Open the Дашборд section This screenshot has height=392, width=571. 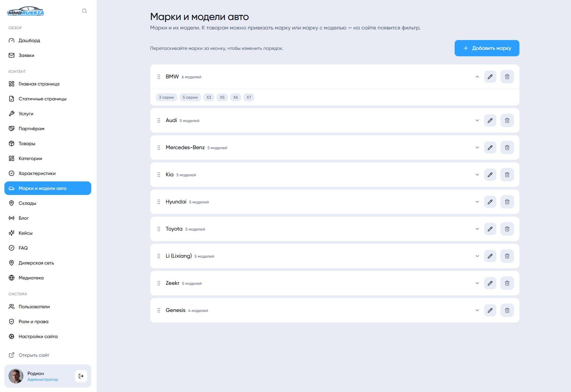click(x=48, y=40)
